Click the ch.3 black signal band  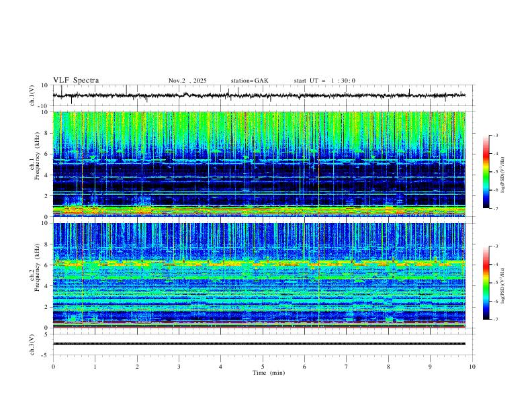[259, 344]
